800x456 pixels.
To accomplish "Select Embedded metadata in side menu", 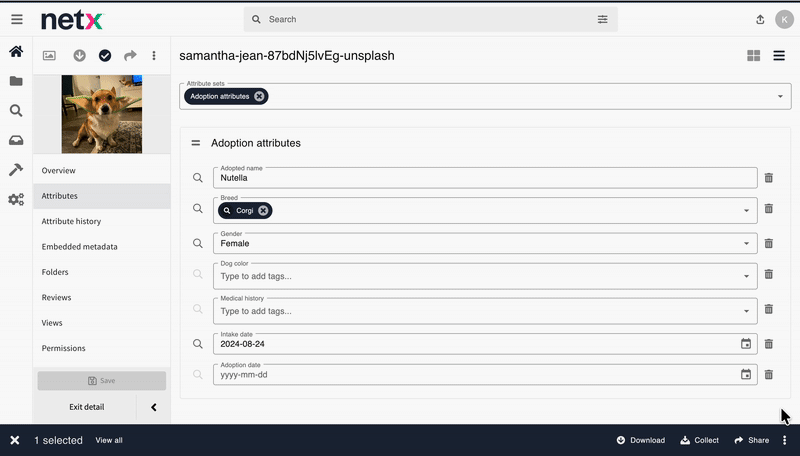I will coord(79,247).
